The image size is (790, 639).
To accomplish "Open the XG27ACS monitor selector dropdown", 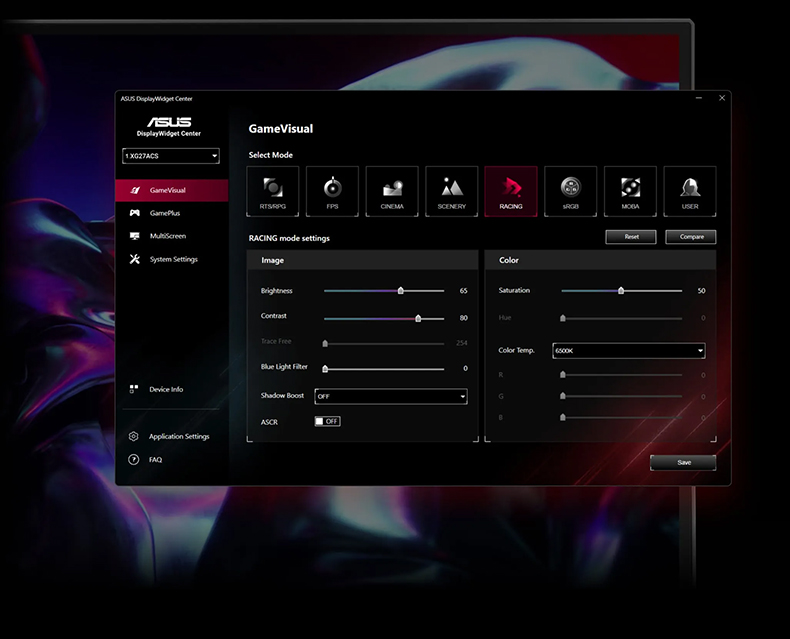I will [x=170, y=156].
